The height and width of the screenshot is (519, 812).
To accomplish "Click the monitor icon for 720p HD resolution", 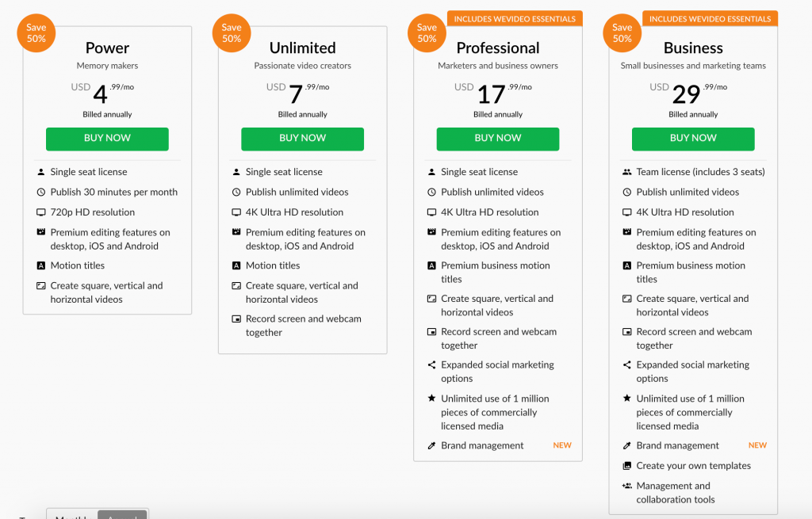I will [41, 212].
